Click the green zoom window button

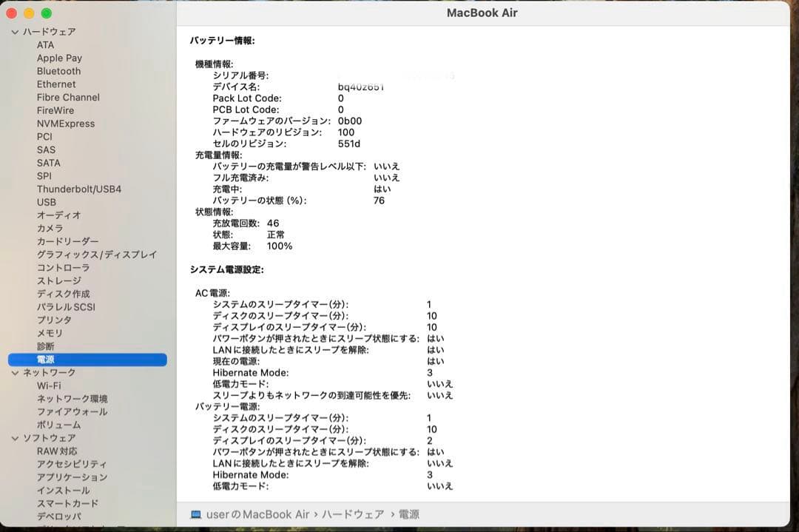pyautogui.click(x=47, y=13)
